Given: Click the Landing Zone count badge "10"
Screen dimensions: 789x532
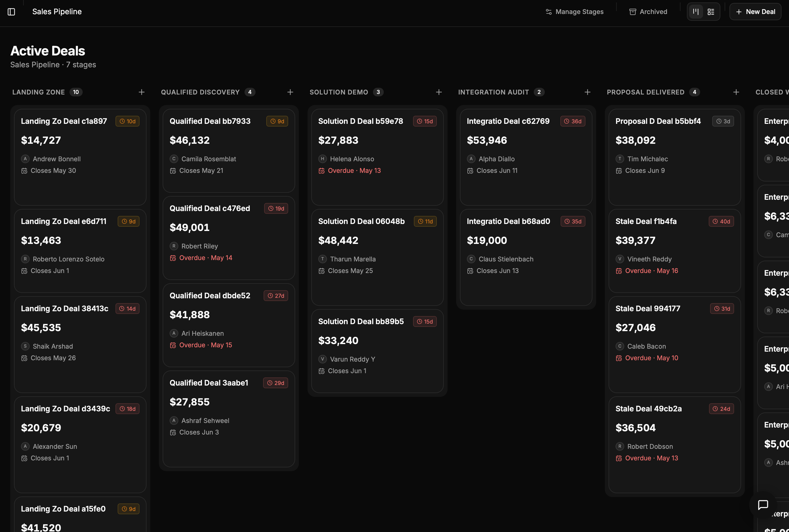Looking at the screenshot, I should (x=76, y=92).
